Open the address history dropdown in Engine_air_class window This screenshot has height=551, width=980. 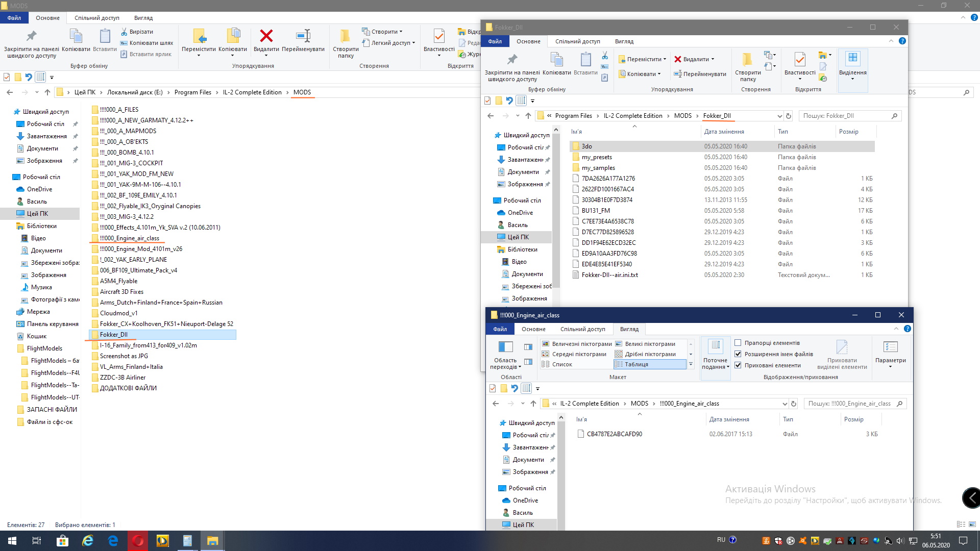pos(785,404)
